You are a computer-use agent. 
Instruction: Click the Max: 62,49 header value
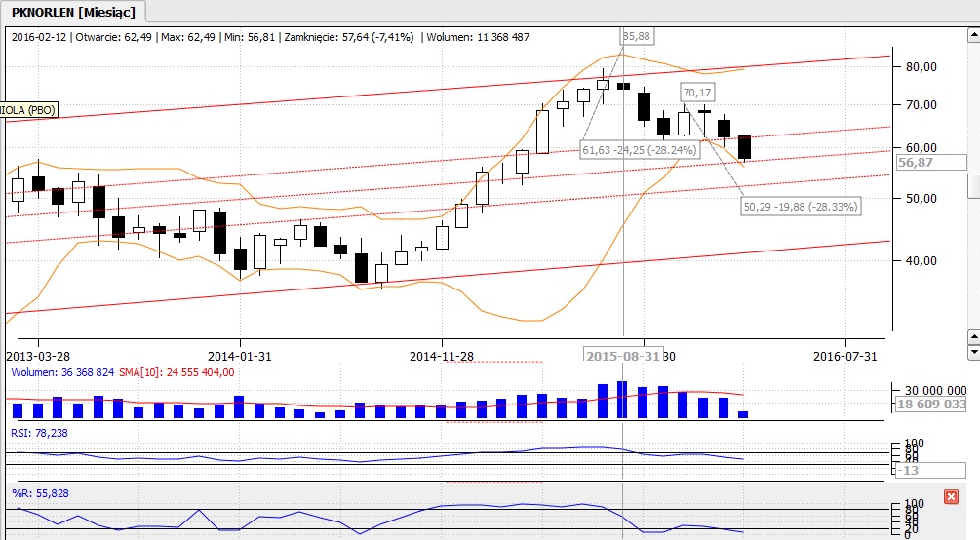click(x=188, y=37)
